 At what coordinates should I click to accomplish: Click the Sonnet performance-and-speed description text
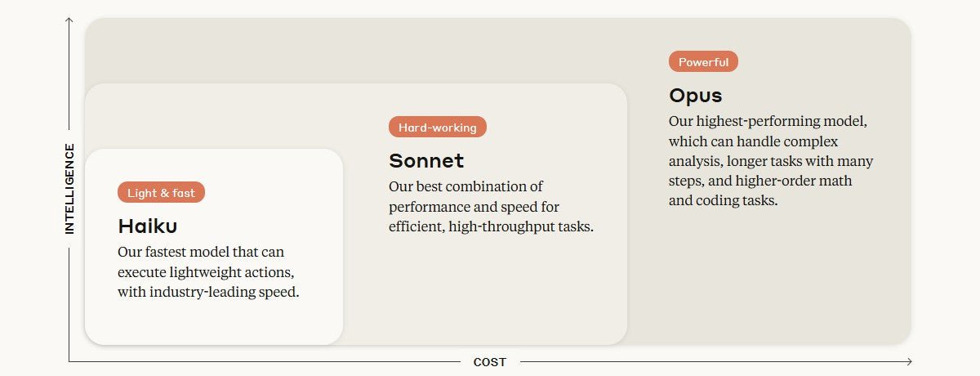click(490, 207)
